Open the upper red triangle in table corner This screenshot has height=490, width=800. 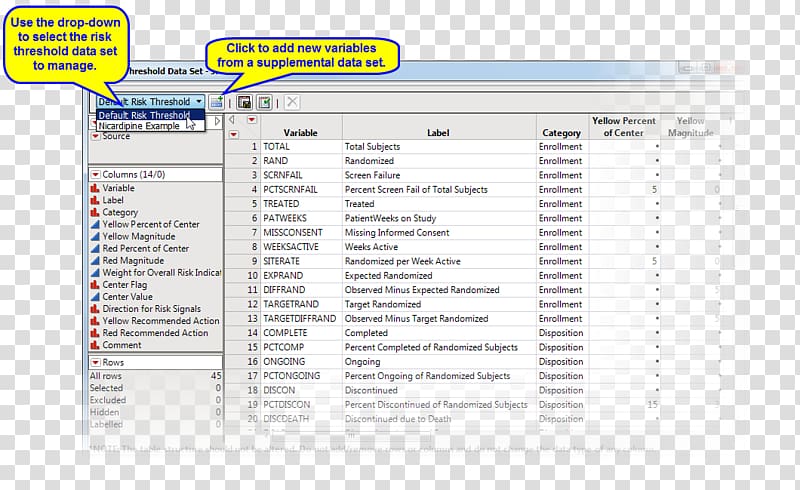coord(252,120)
